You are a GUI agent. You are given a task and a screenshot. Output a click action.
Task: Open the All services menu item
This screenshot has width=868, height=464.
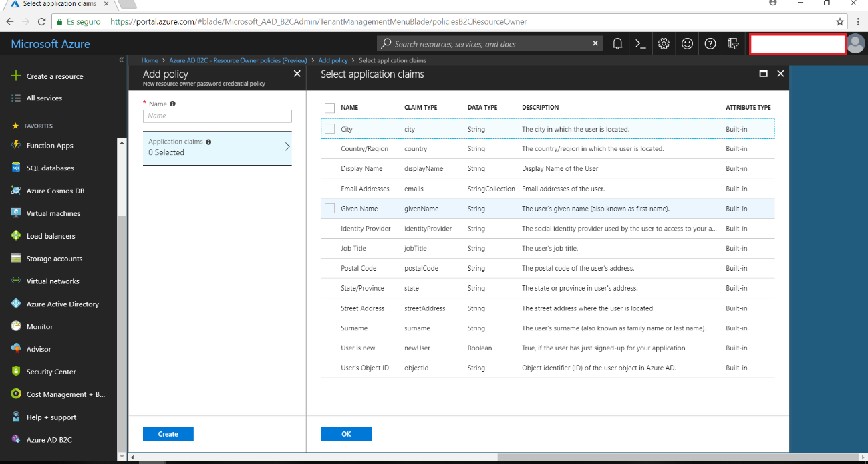(x=44, y=98)
